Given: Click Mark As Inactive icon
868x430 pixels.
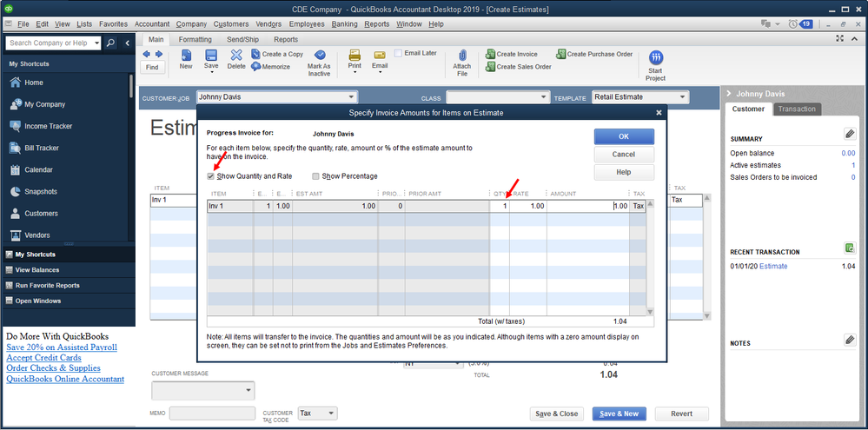Looking at the screenshot, I should click(320, 55).
